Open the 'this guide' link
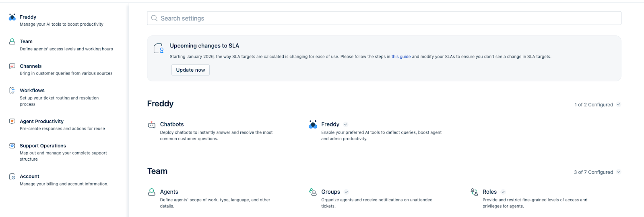Viewport: 644px width, 217px height. 401,57
